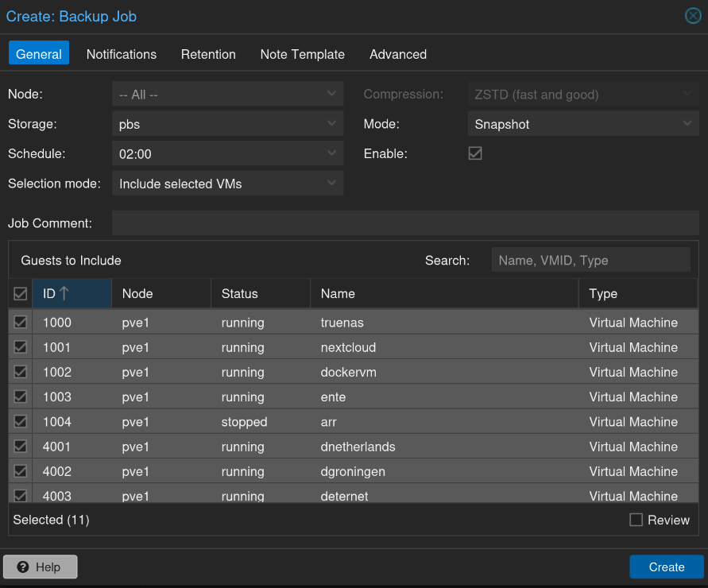Uncheck guest 1004 arr
Image resolution: width=708 pixels, height=588 pixels.
point(21,421)
